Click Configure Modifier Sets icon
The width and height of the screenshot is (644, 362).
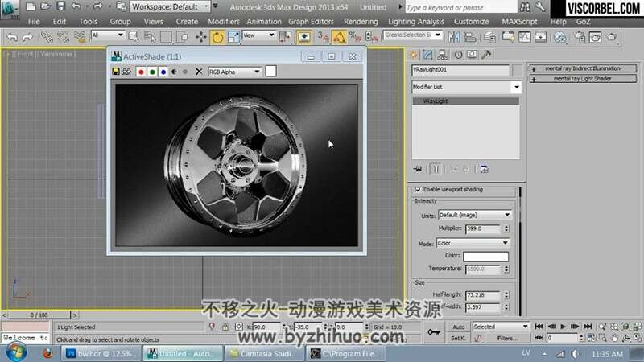click(485, 169)
